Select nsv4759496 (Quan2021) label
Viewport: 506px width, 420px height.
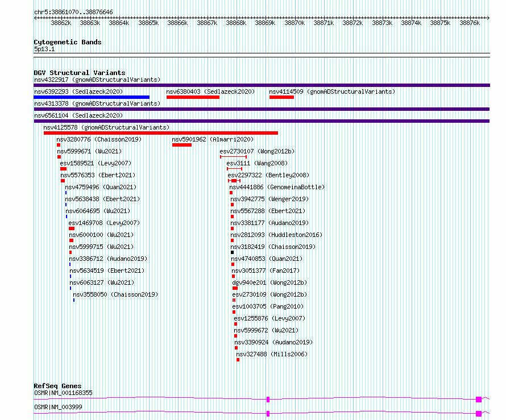(101, 187)
